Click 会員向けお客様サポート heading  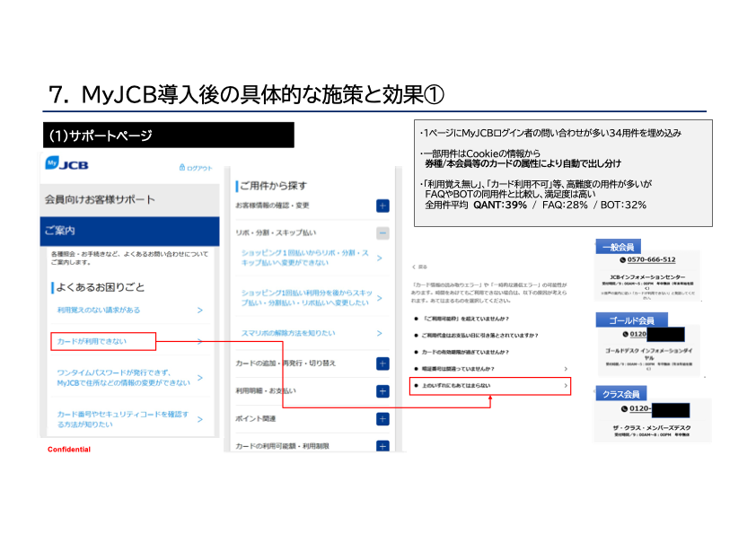click(100, 199)
